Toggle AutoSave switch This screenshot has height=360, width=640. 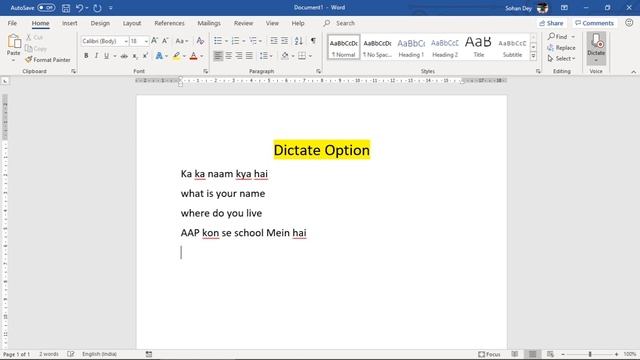coord(46,8)
